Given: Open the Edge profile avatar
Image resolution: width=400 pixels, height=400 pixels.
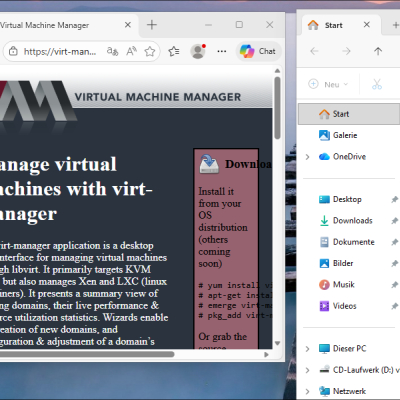Looking at the screenshot, I should tap(198, 51).
